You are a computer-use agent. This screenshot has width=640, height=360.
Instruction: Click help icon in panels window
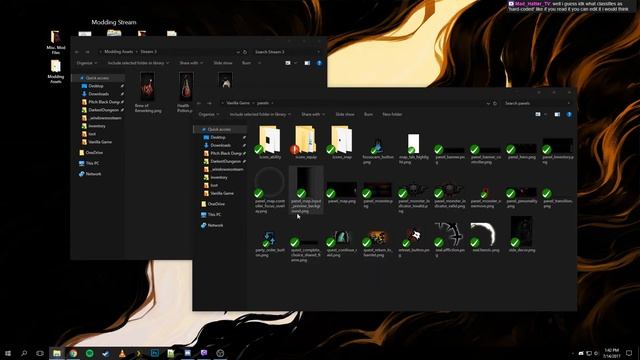coord(569,115)
